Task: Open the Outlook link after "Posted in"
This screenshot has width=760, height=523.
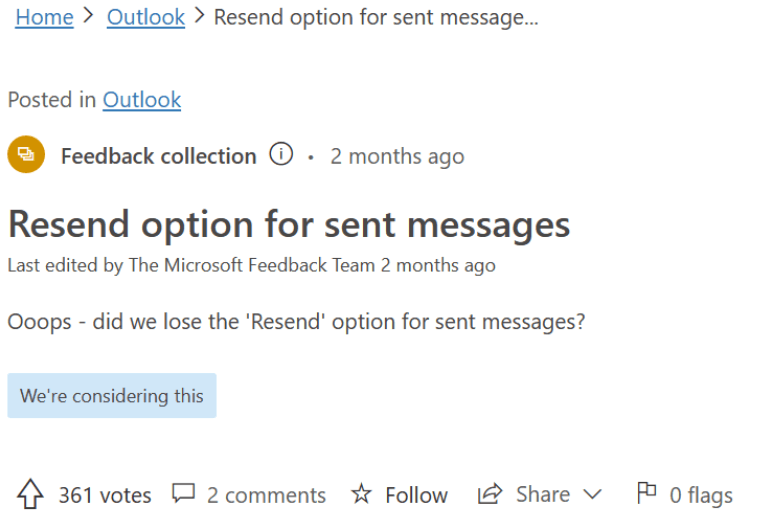Action: pos(142,100)
